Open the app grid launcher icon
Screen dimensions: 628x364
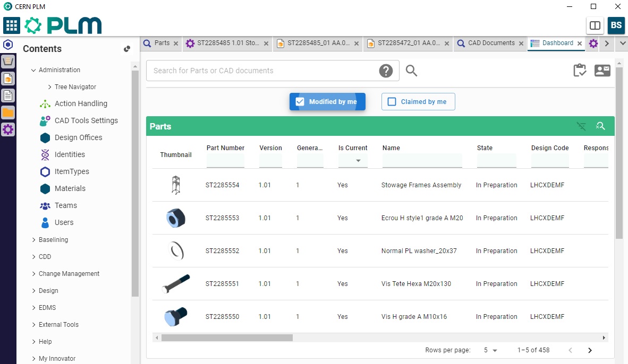pyautogui.click(x=12, y=25)
